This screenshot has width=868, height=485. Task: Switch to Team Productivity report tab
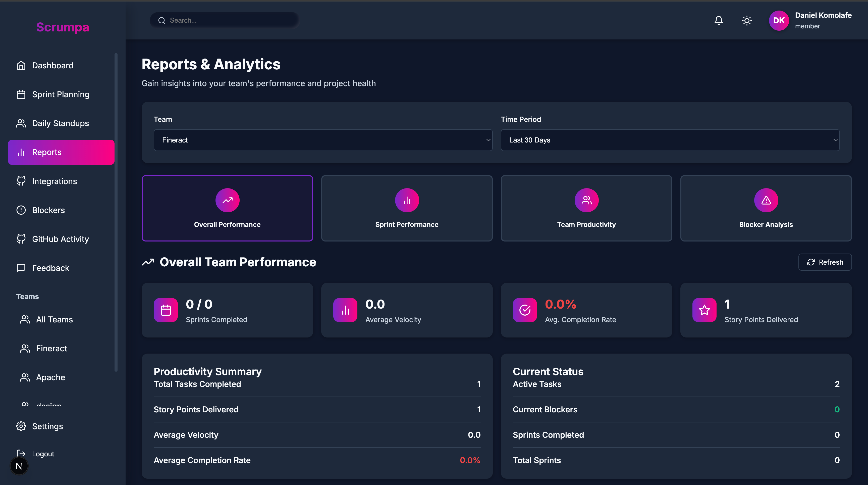pyautogui.click(x=586, y=208)
